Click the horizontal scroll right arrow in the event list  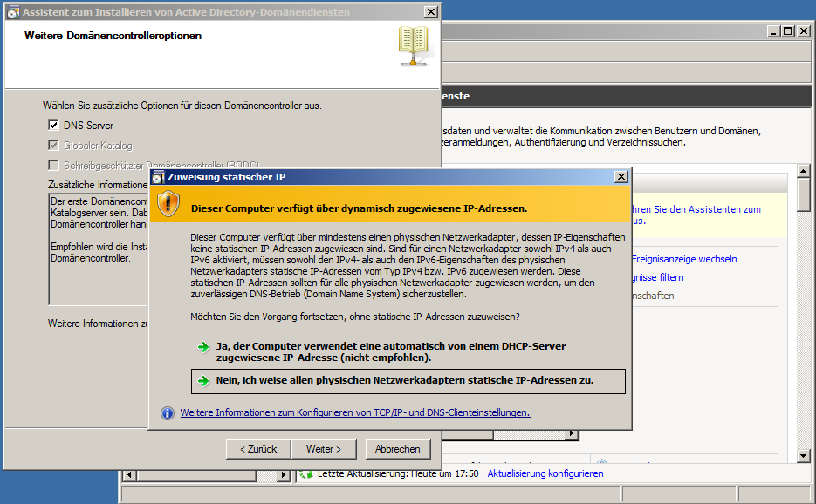[572, 433]
